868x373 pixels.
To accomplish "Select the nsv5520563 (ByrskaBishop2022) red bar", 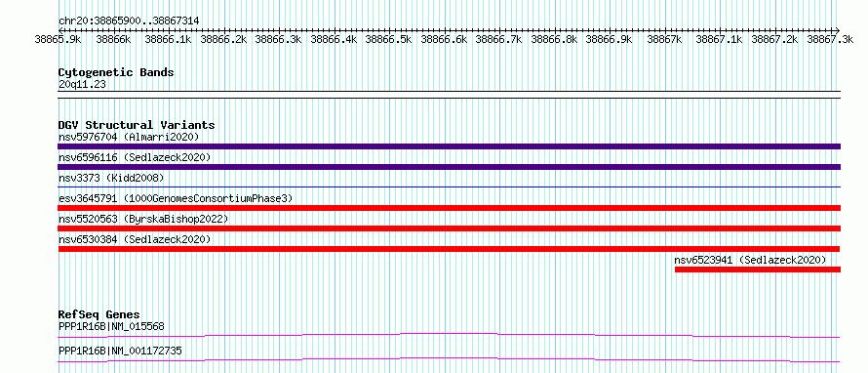I will (x=449, y=228).
